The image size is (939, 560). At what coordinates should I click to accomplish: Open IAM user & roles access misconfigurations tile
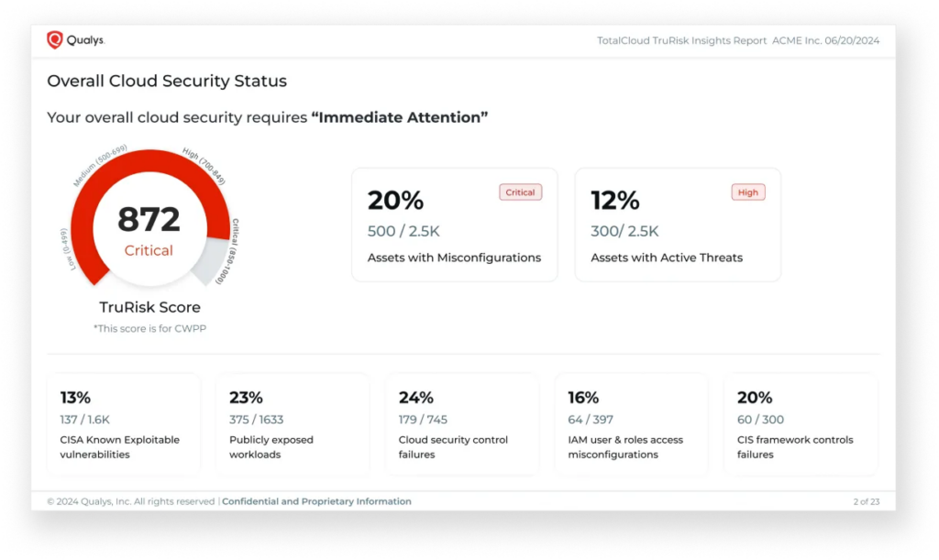pyautogui.click(x=632, y=424)
